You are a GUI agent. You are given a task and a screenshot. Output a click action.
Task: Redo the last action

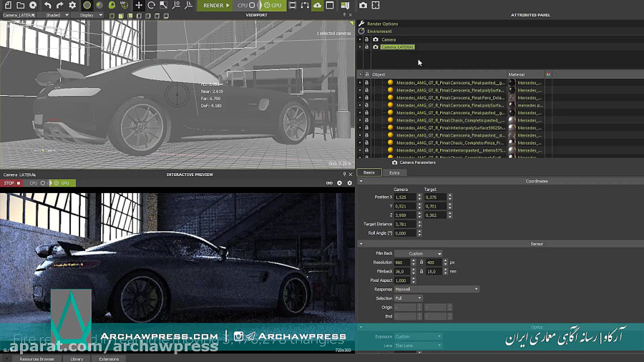[60, 5]
